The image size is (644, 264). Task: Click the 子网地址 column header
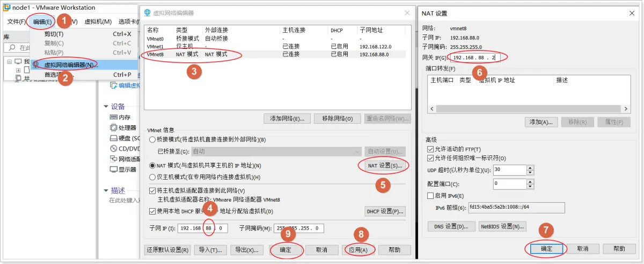tap(371, 30)
